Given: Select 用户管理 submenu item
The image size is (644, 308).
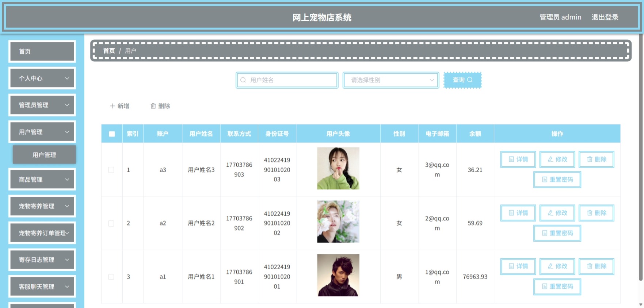Looking at the screenshot, I should pyautogui.click(x=44, y=155).
